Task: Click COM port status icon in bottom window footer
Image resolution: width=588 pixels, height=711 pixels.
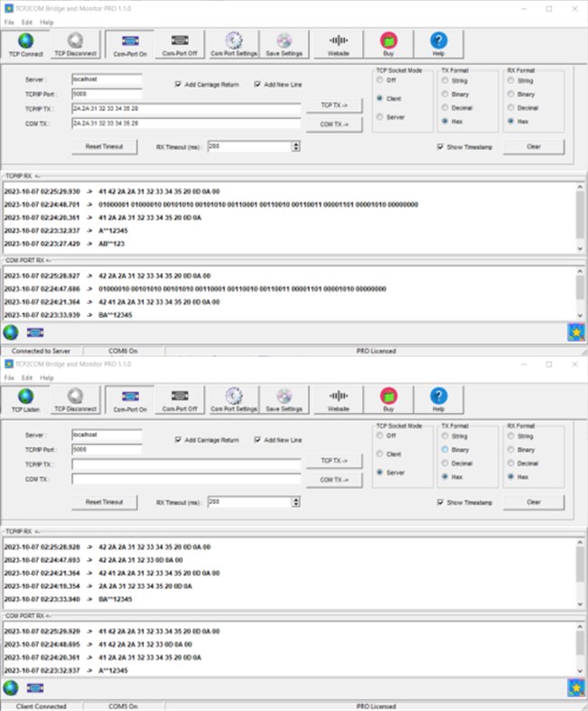Action: coord(35,688)
